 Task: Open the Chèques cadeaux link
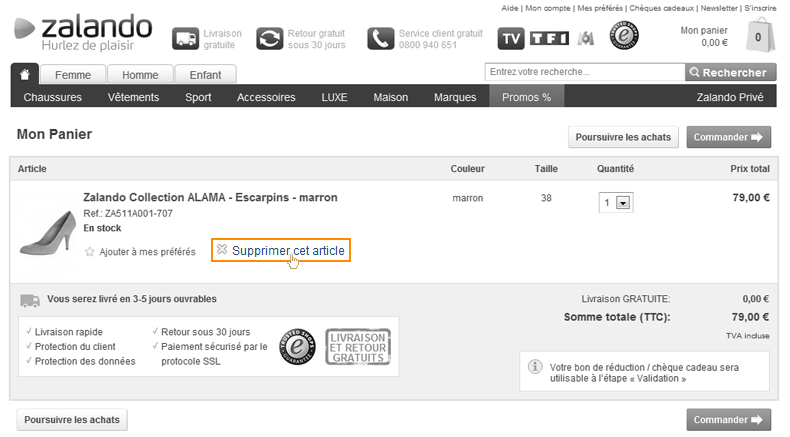point(662,8)
